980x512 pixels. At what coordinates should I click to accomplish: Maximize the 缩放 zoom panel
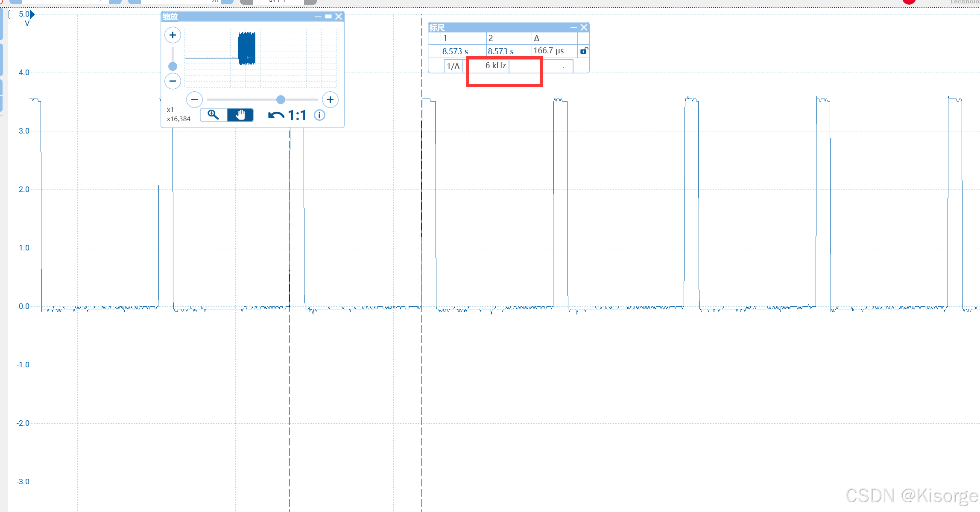tap(328, 17)
